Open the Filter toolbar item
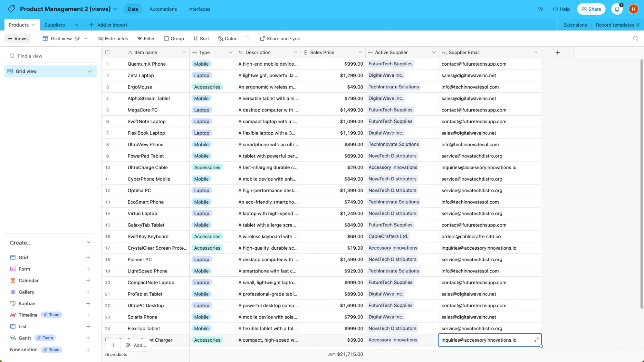644x362 pixels. pyautogui.click(x=146, y=39)
